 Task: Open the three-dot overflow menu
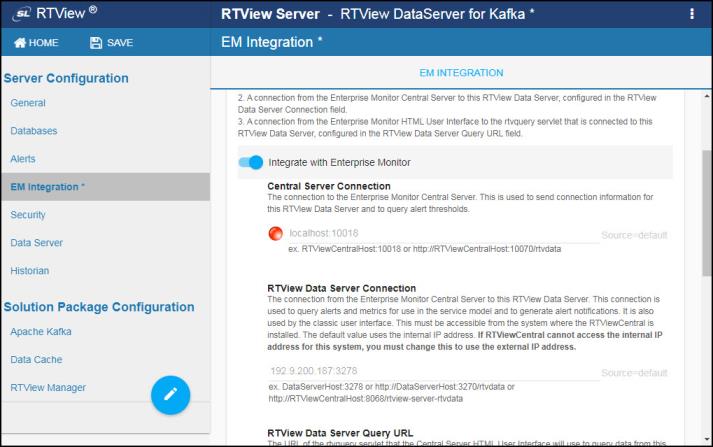click(691, 14)
